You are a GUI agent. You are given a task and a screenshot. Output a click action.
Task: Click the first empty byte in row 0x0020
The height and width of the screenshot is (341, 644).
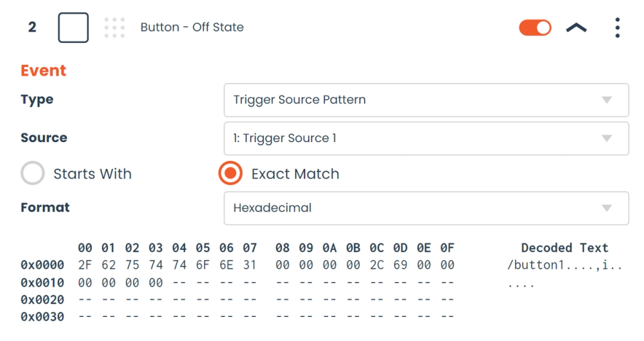[85, 299]
